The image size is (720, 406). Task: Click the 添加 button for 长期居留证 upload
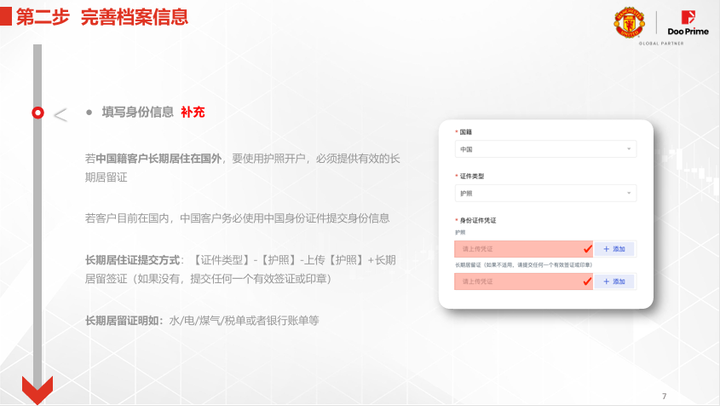[614, 282]
